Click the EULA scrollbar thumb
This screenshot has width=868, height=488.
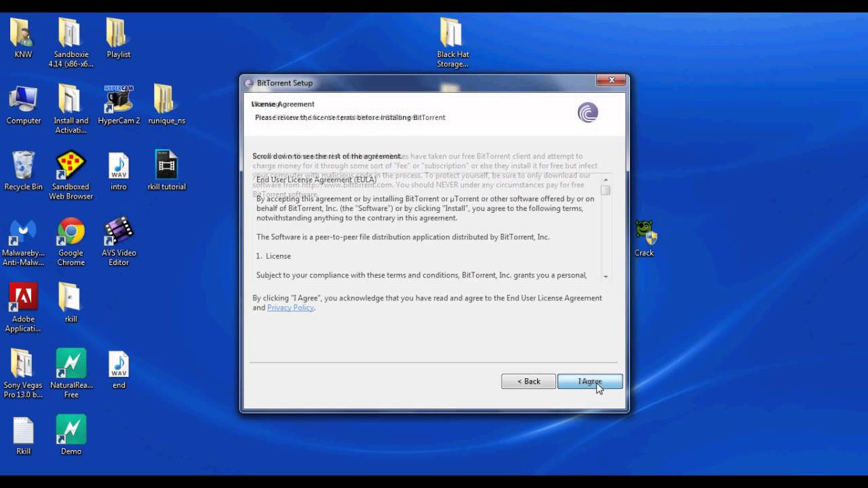click(606, 190)
